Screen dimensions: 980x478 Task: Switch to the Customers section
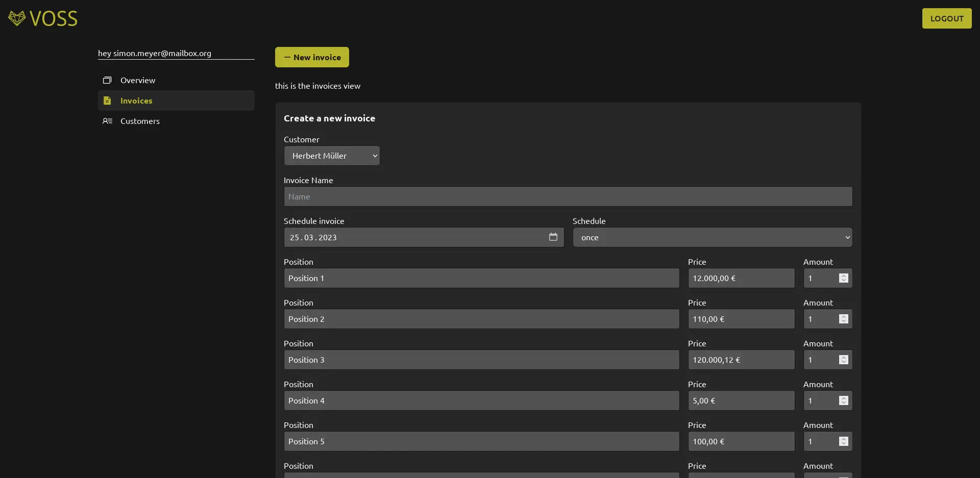[x=139, y=121]
